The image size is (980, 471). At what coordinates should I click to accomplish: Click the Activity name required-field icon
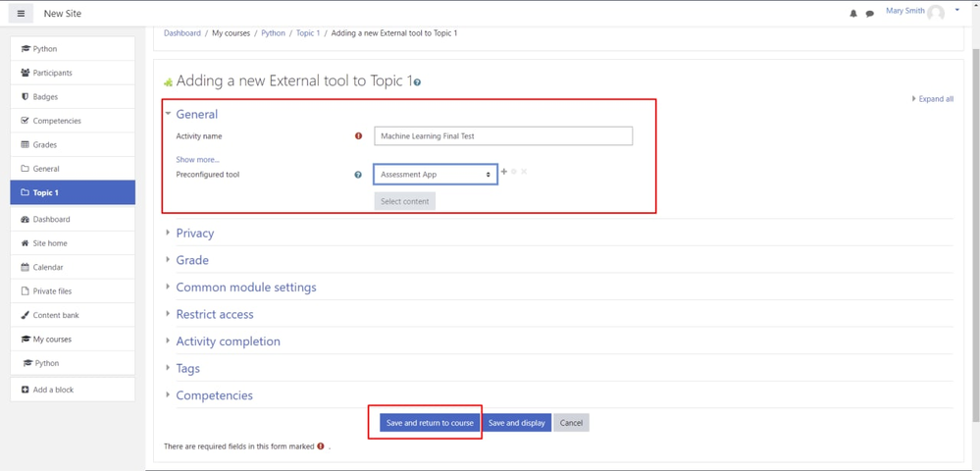(x=358, y=135)
